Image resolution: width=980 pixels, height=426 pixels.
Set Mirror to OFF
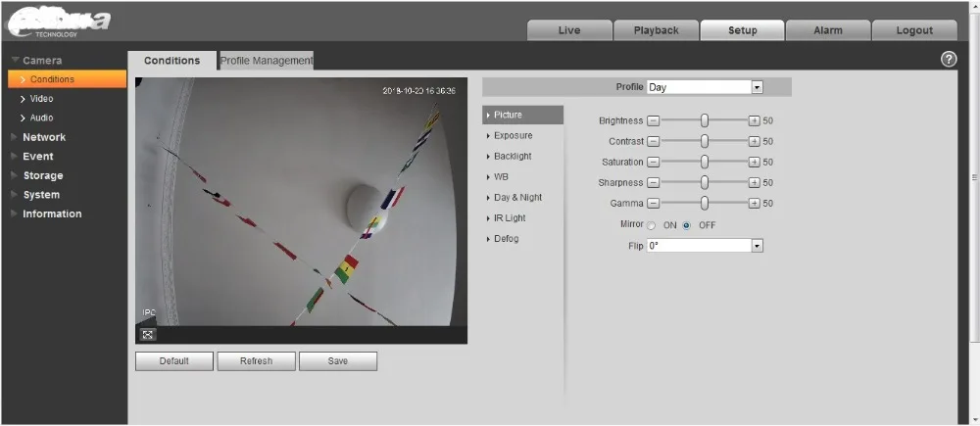tap(687, 225)
